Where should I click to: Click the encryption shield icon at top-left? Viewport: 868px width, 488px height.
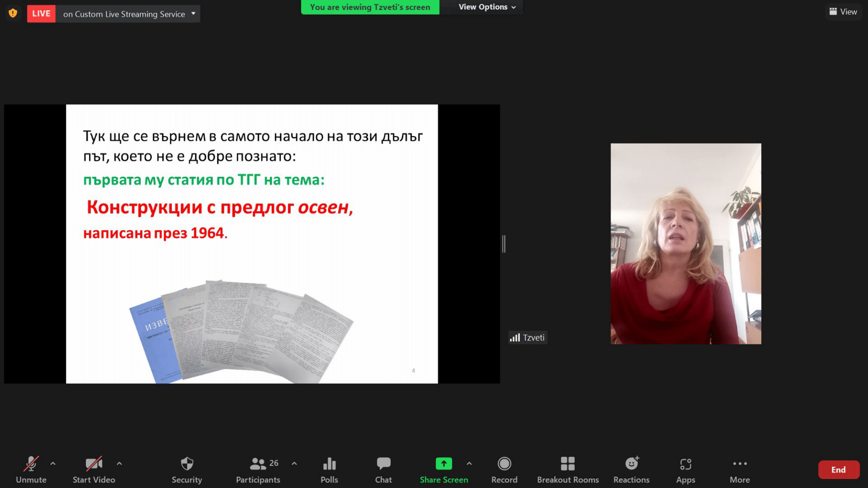[13, 13]
